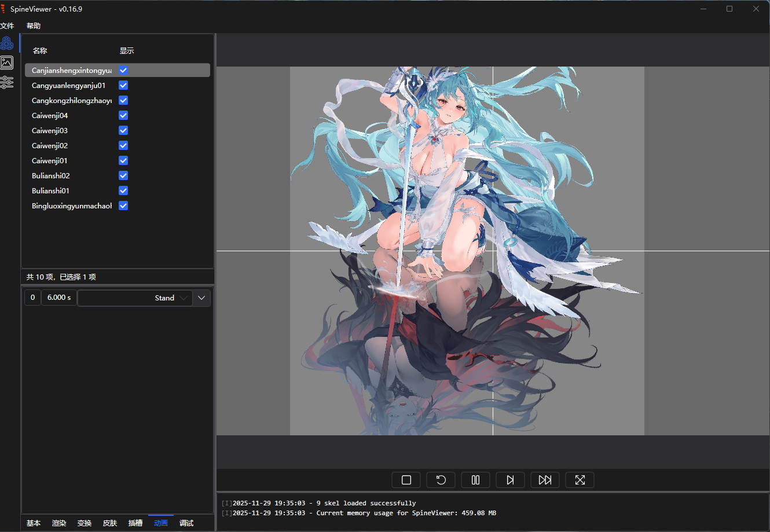Select the Cangkongzhilongzhaoyu row name
Image resolution: width=770 pixels, height=532 pixels.
point(72,100)
